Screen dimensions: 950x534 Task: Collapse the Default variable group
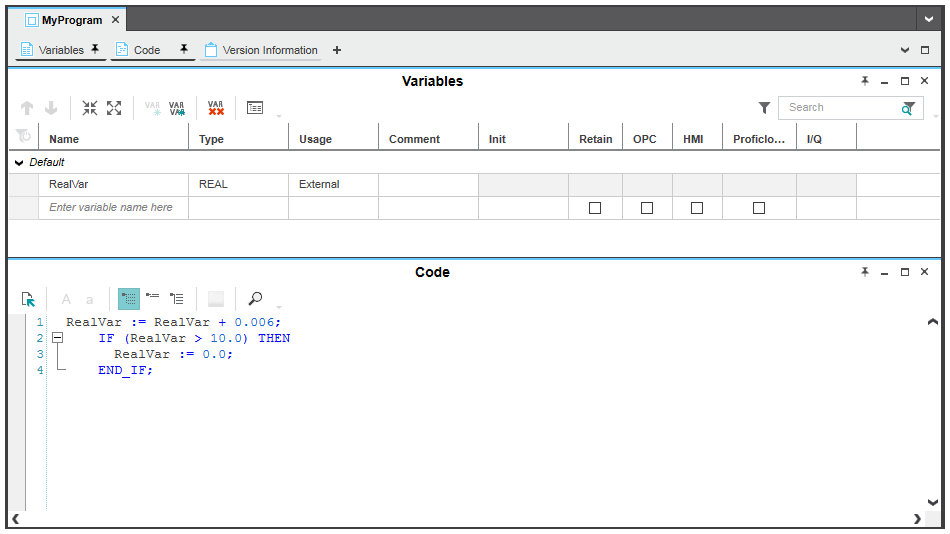point(19,162)
